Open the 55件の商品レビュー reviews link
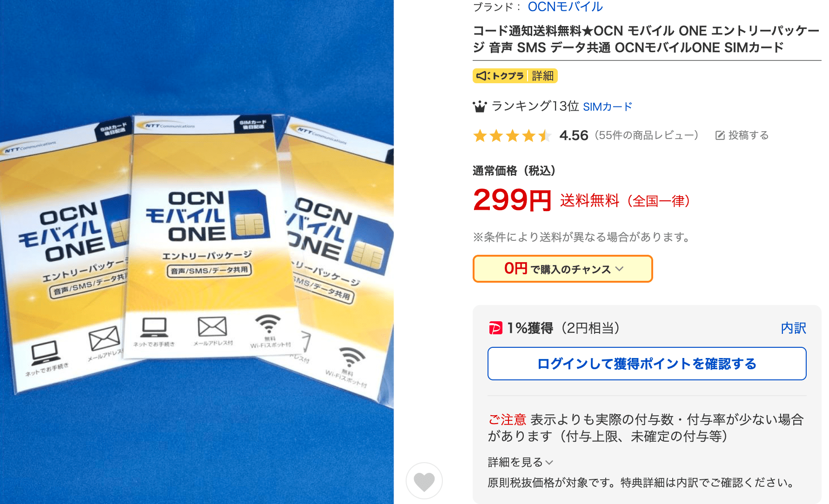This screenshot has width=829, height=504. [x=647, y=135]
